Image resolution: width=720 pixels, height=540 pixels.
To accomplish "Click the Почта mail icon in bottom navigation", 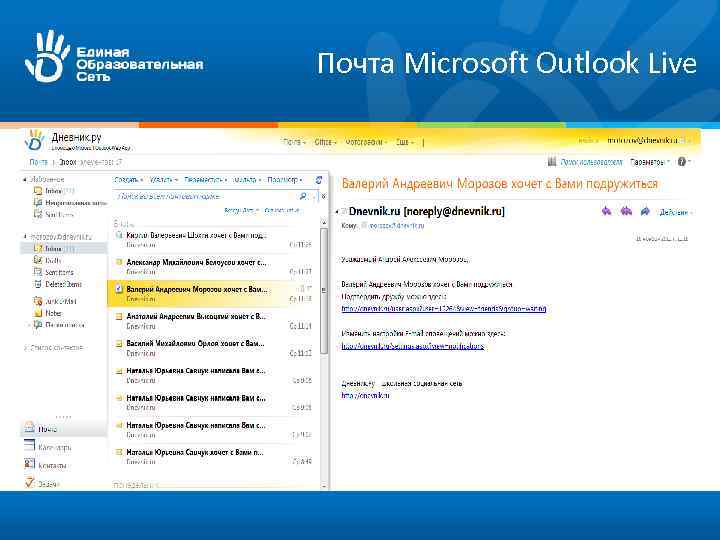I will [x=29, y=428].
